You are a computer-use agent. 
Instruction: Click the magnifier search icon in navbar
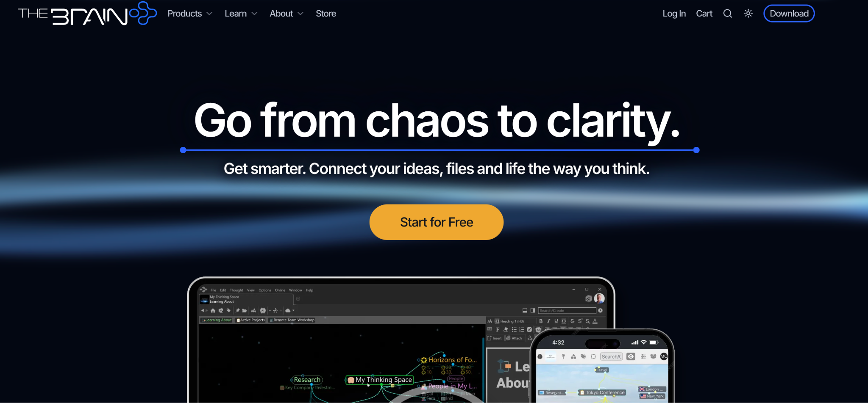click(727, 14)
